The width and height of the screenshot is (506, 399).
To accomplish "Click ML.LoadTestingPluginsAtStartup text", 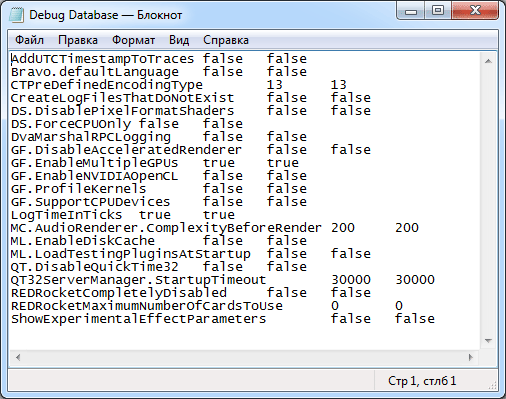I will coord(131,254).
